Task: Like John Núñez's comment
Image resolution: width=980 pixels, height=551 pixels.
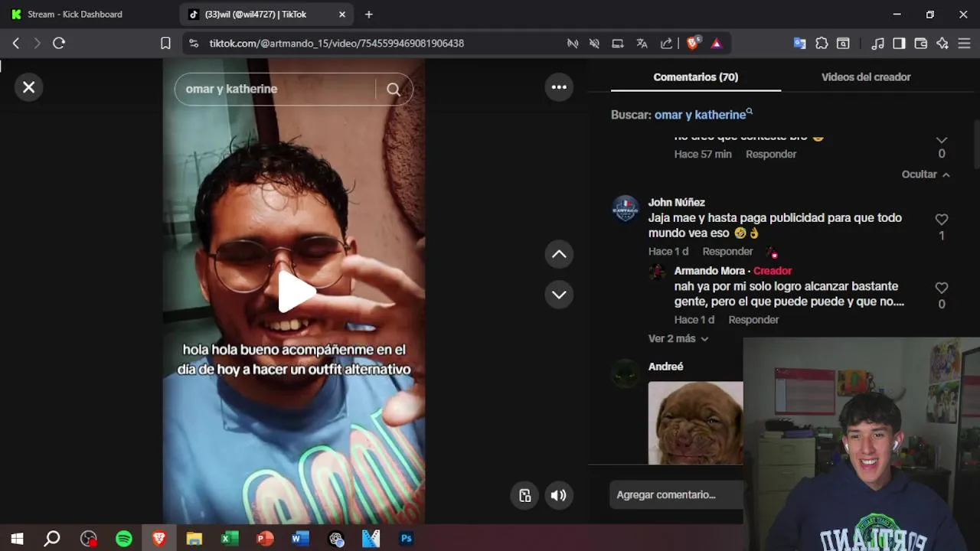Action: point(942,220)
